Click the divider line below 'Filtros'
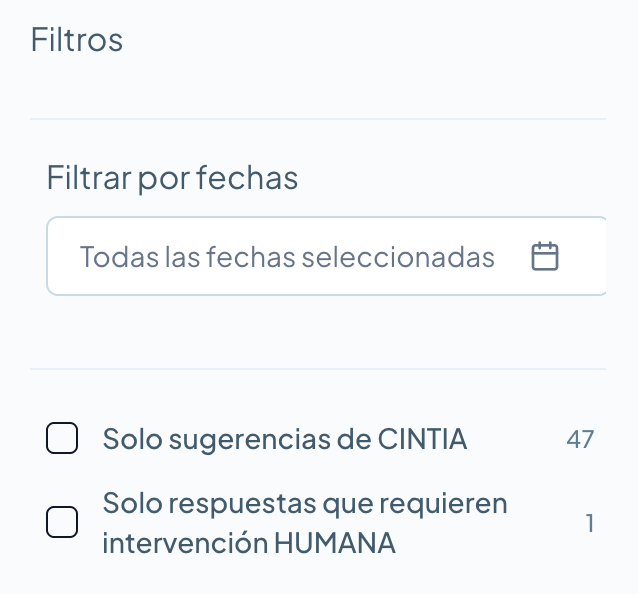638x594 pixels. pyautogui.click(x=318, y=119)
